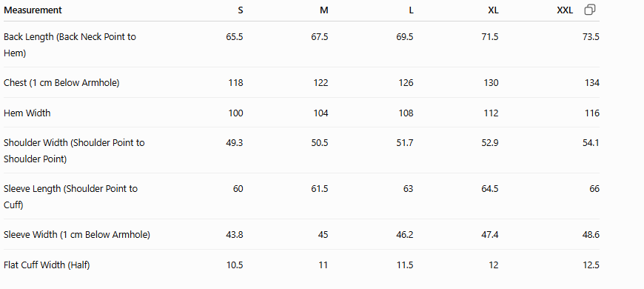The height and width of the screenshot is (289, 644).
Task: Click the 65.5 Back Length value
Action: click(x=235, y=37)
